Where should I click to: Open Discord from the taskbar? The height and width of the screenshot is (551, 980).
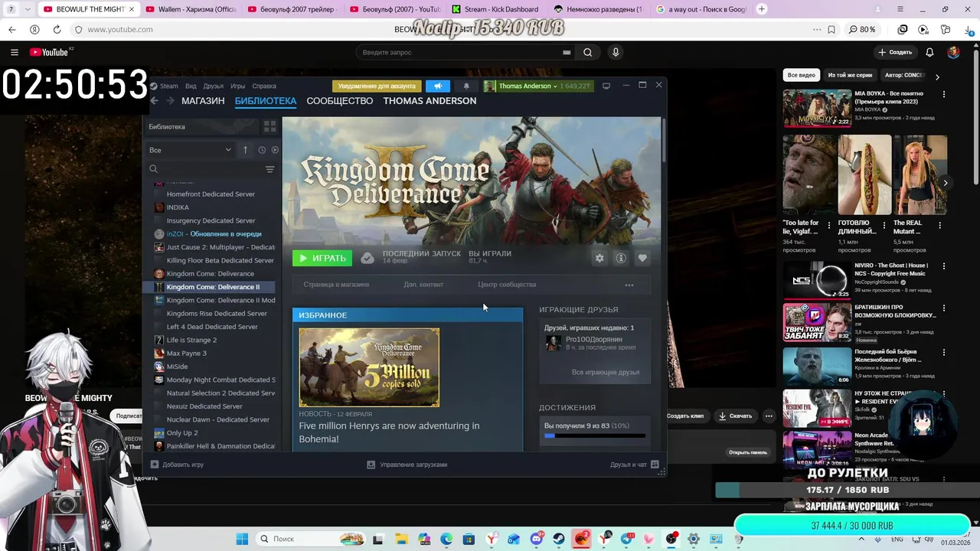click(x=537, y=539)
